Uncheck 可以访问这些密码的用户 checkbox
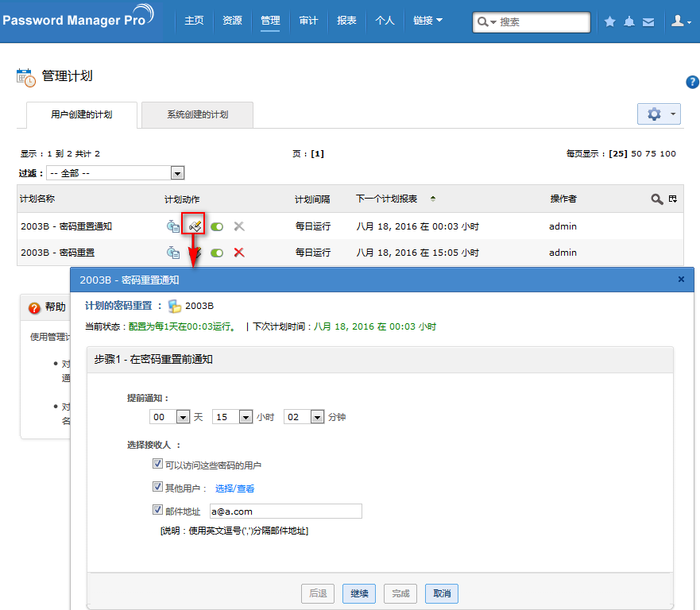Image resolution: width=700 pixels, height=610 pixels. pyautogui.click(x=157, y=464)
